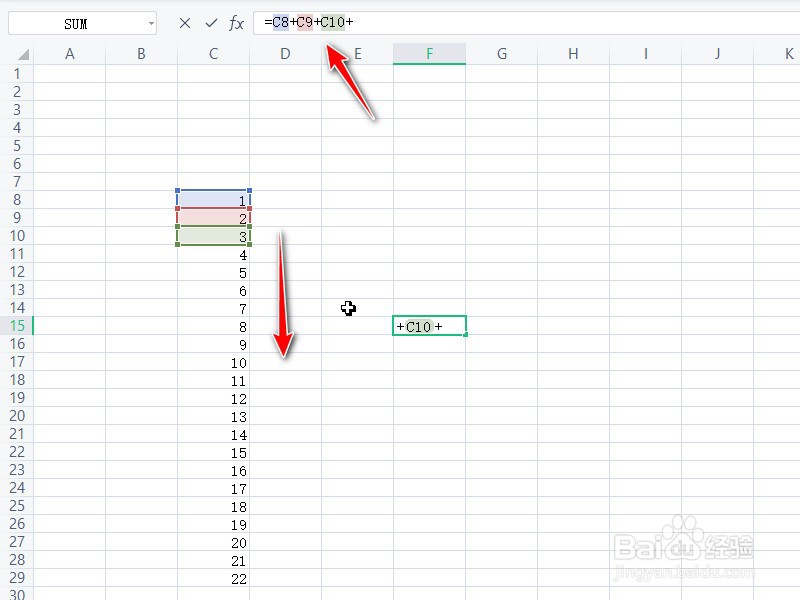
Task: Click the editing cell F15 with +C10+
Action: [x=429, y=326]
